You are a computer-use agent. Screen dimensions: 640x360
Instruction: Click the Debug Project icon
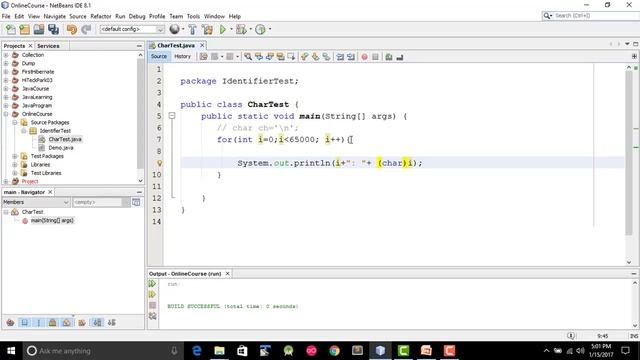pyautogui.click(x=241, y=29)
